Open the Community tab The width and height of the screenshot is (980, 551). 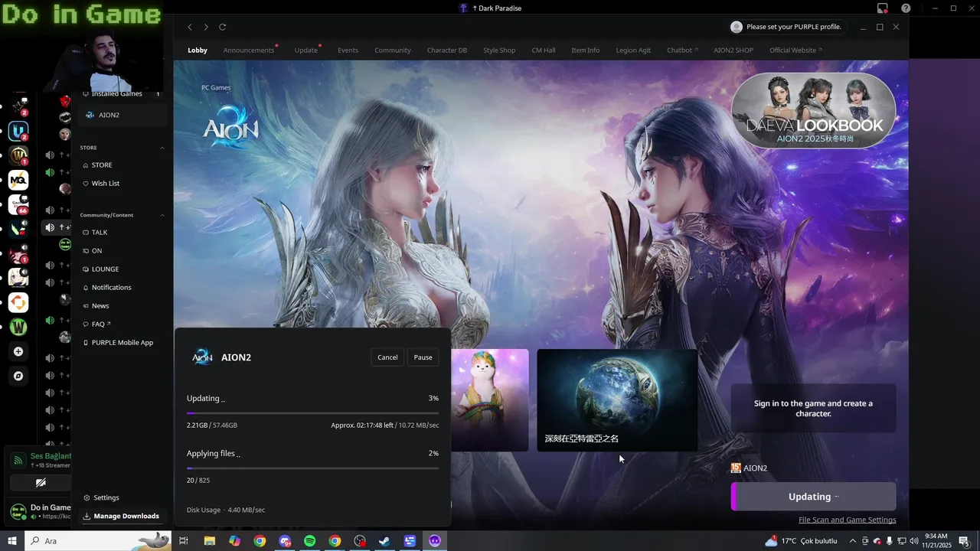(x=393, y=51)
